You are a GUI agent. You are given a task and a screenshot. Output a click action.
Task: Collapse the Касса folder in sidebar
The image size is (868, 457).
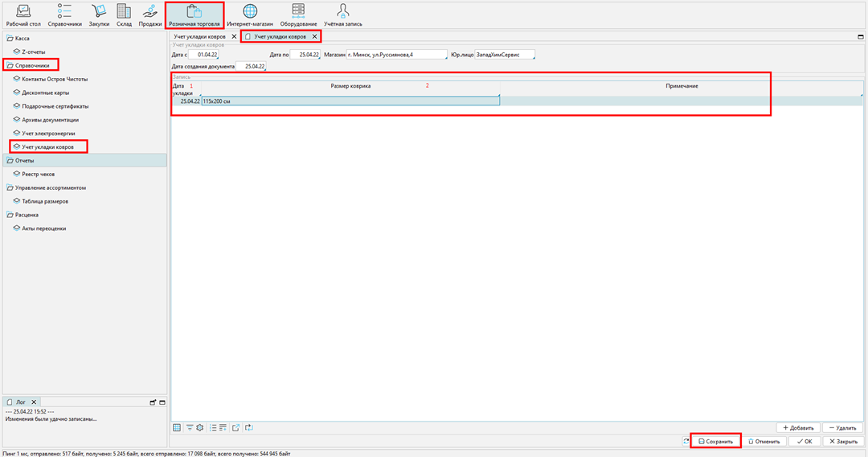point(10,38)
